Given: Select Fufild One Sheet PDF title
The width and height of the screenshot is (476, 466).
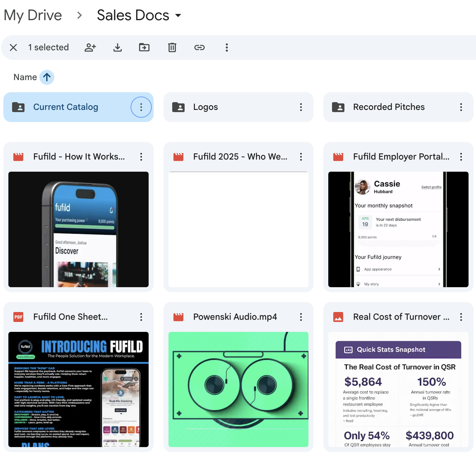Looking at the screenshot, I should (70, 317).
